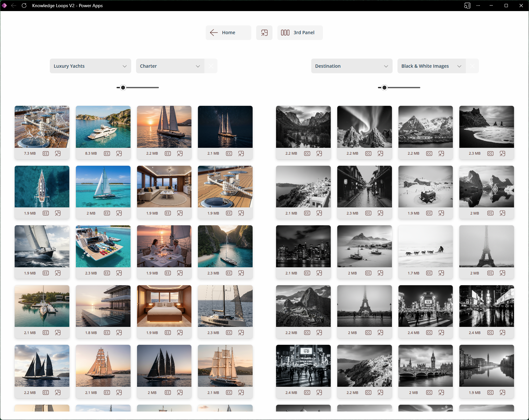Click the Power Apps logo in title bar

4,6
